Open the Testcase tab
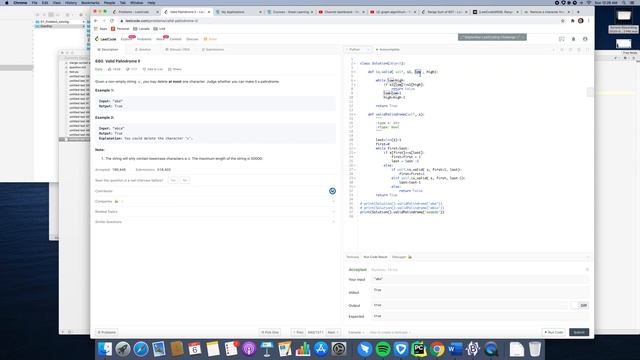640x360 pixels. 353,257
